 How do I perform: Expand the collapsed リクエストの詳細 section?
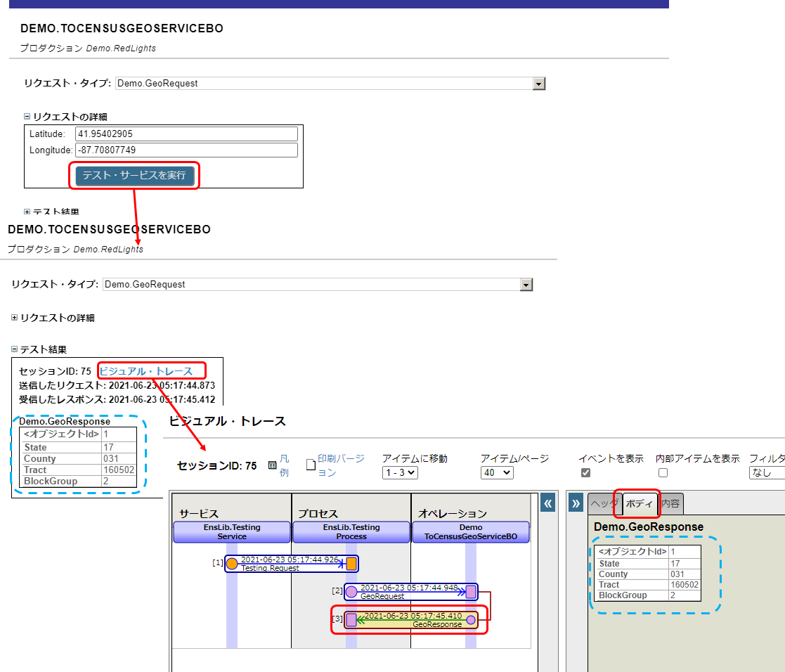point(15,318)
